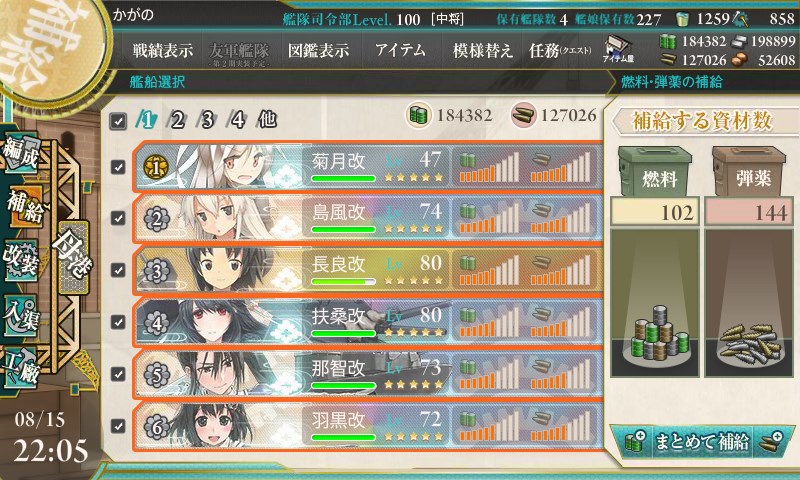Image resolution: width=800 pixels, height=480 pixels.
Task: Uncheck the select-all fleet checkbox
Action: 118,121
